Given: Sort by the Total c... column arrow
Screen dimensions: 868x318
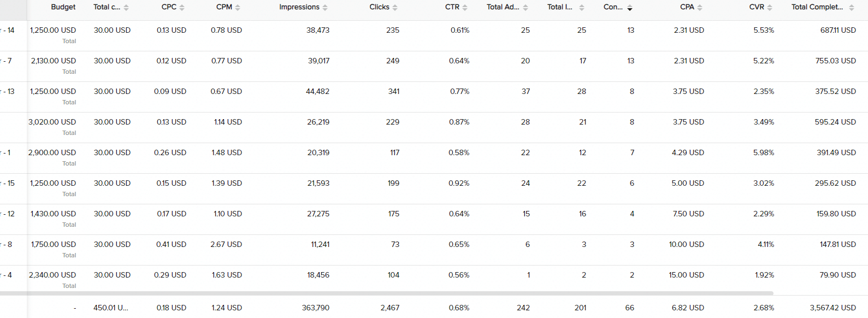Looking at the screenshot, I should [x=126, y=8].
